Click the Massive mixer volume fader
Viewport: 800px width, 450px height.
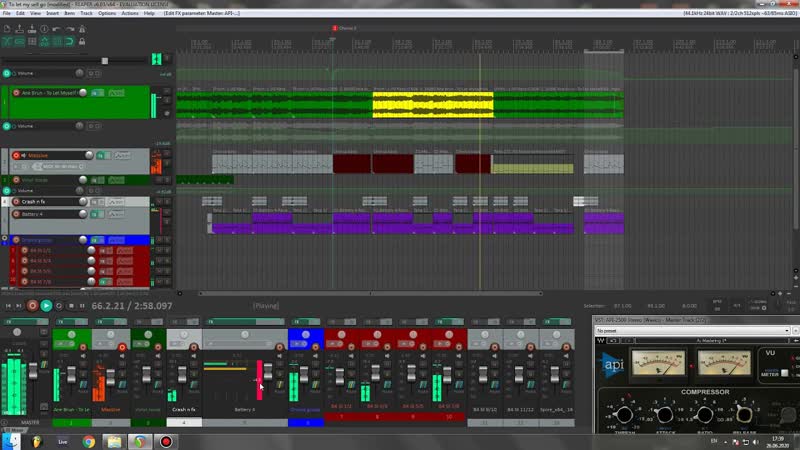click(x=111, y=378)
